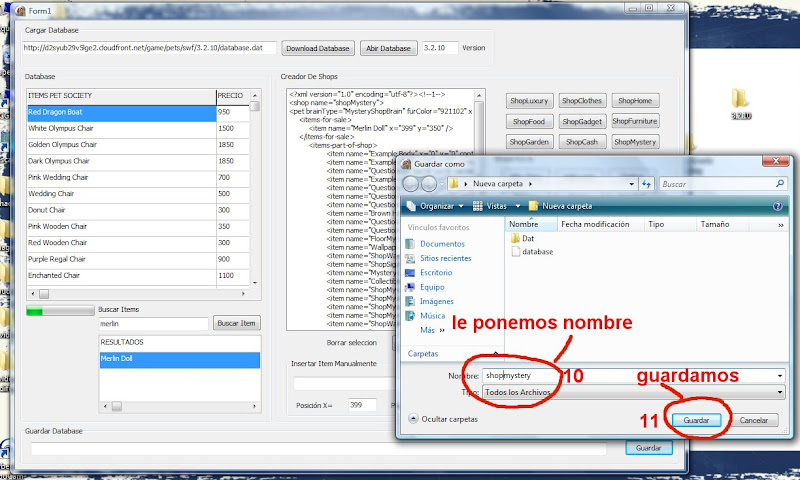Viewport: 800px width, 480px height.
Task: Select Merlin Doll in RESULTADOS list
Action: (x=180, y=359)
